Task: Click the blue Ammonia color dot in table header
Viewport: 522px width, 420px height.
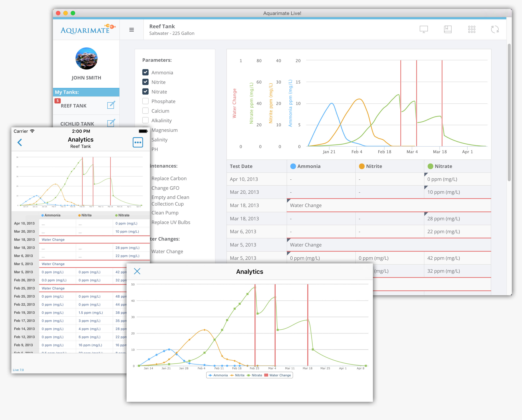Action: tap(293, 166)
